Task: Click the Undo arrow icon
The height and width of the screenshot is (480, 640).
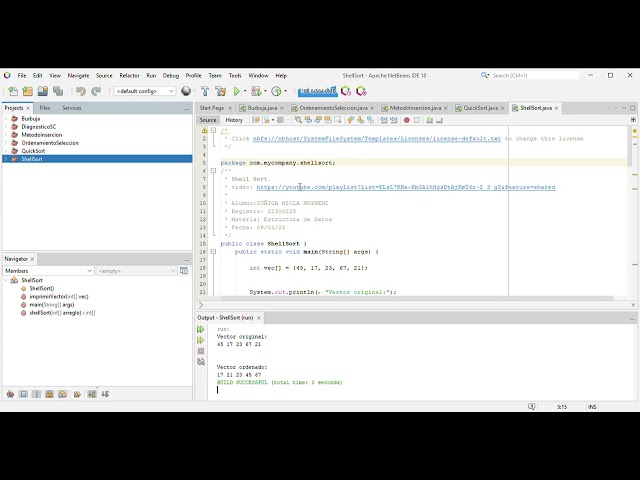Action: [x=81, y=91]
